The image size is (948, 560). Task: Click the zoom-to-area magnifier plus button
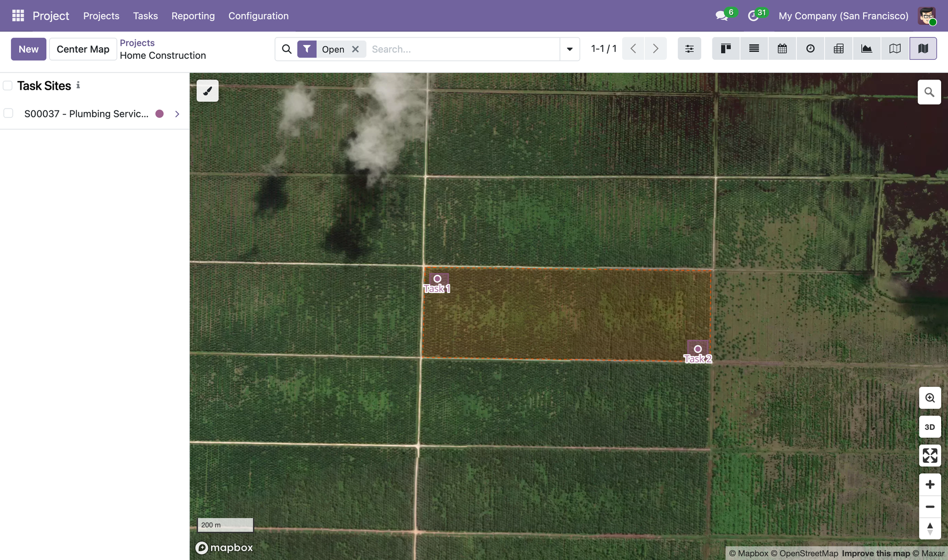tap(930, 398)
